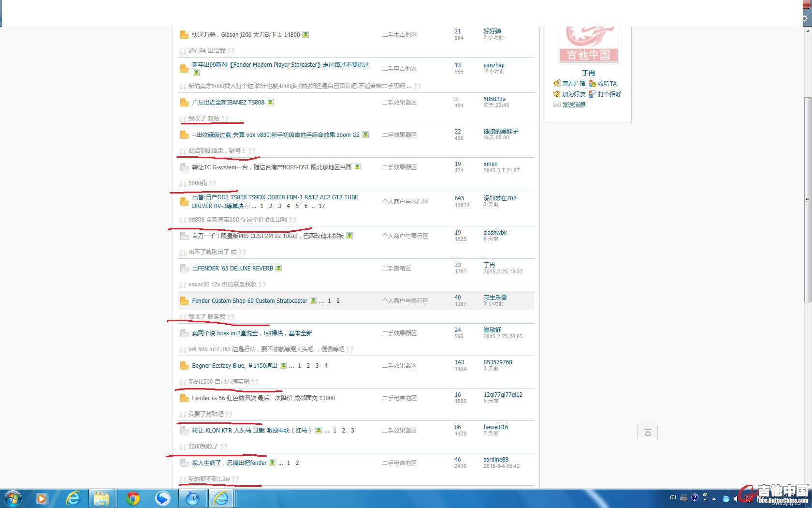Click folder icon beside 转让TC G-system thread
Screen dimensions: 812x508
pos(184,167)
